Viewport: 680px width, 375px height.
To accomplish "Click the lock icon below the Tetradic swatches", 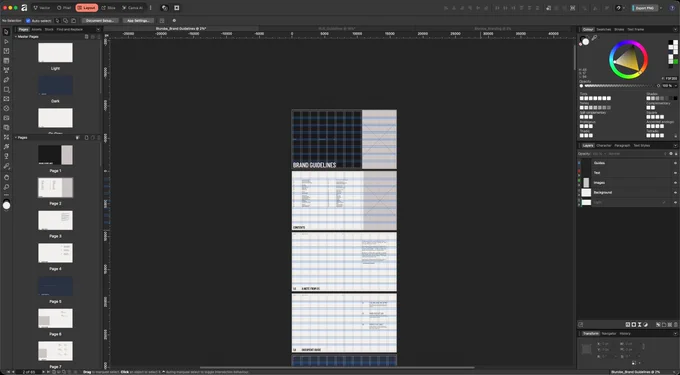I will [x=676, y=136].
